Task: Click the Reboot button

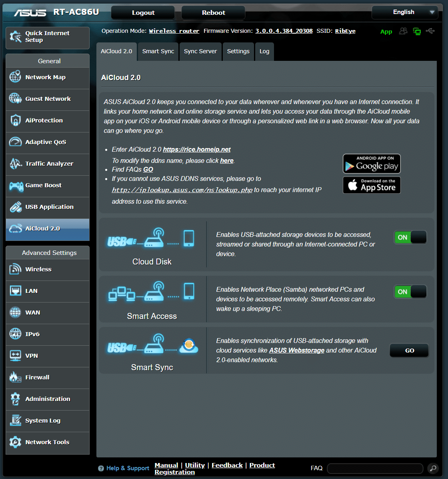Action: tap(213, 12)
